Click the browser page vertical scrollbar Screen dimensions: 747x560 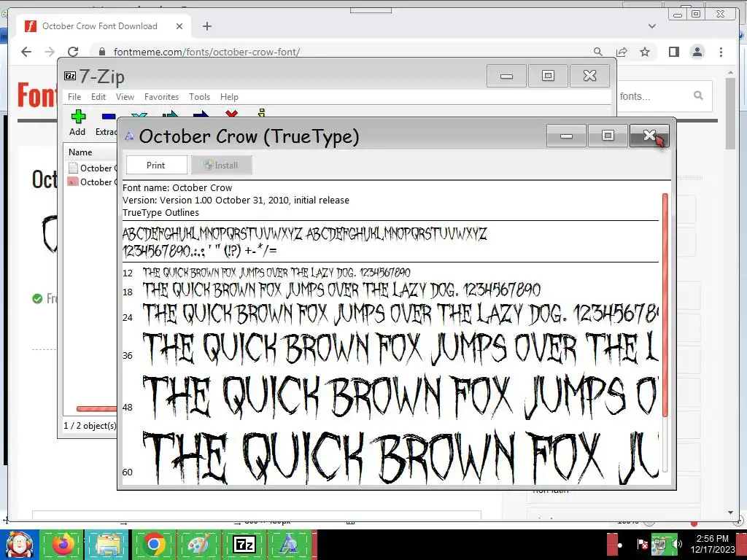pyautogui.click(x=731, y=113)
